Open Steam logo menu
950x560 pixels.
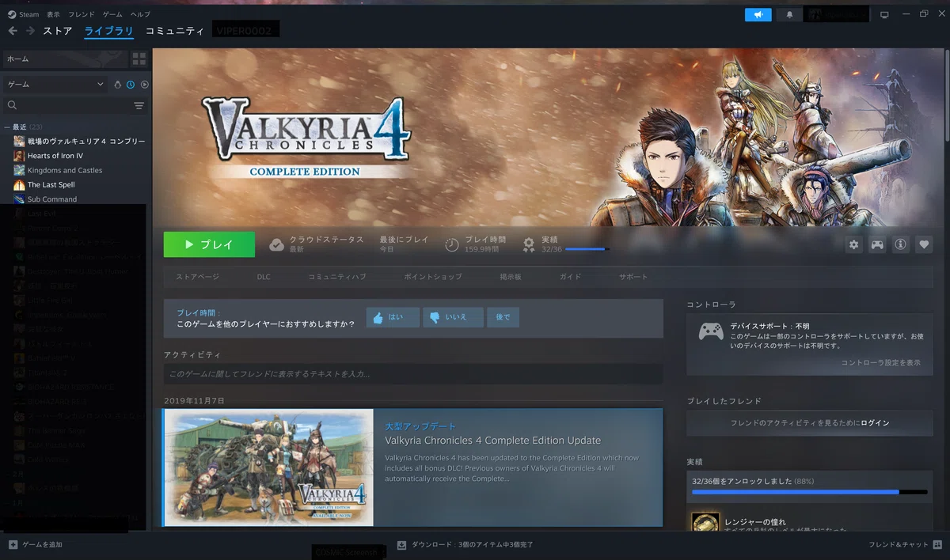tap(23, 14)
